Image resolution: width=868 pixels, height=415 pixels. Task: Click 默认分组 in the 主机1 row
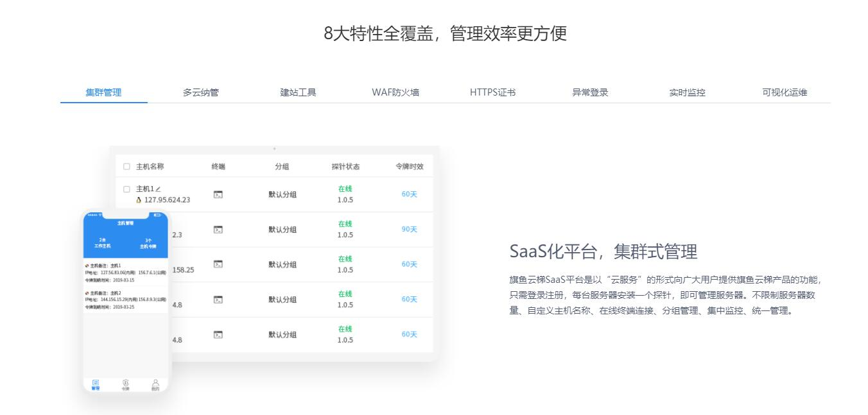tap(282, 194)
